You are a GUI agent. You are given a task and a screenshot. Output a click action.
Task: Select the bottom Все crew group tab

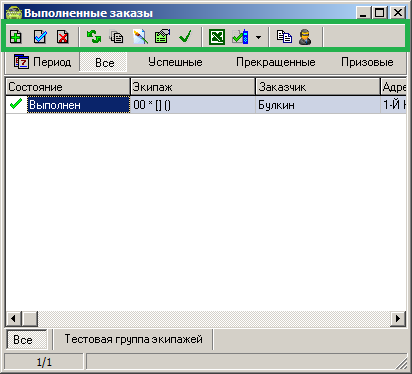(x=27, y=340)
